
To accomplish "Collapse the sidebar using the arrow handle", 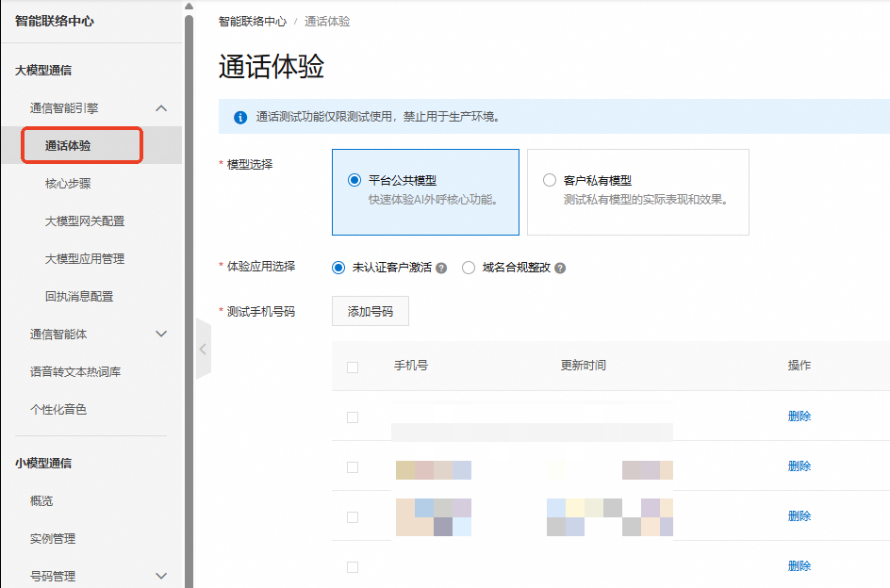I will [204, 349].
